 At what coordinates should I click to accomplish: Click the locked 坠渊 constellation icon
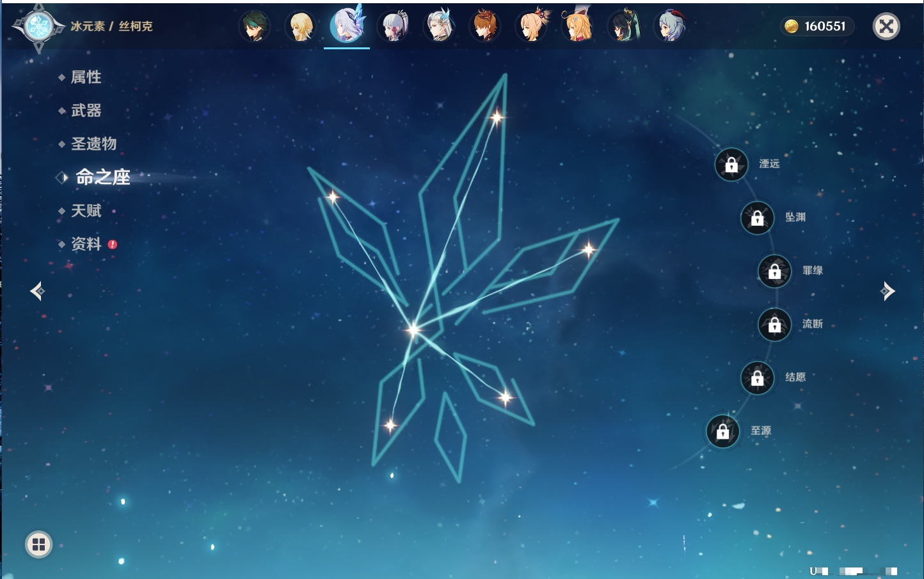[x=758, y=218]
